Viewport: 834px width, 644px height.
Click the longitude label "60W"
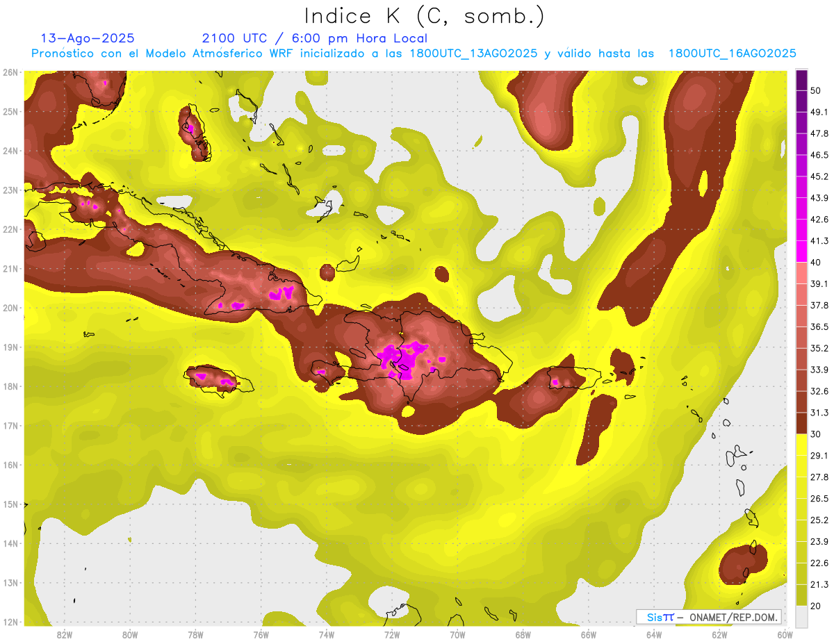point(785,635)
